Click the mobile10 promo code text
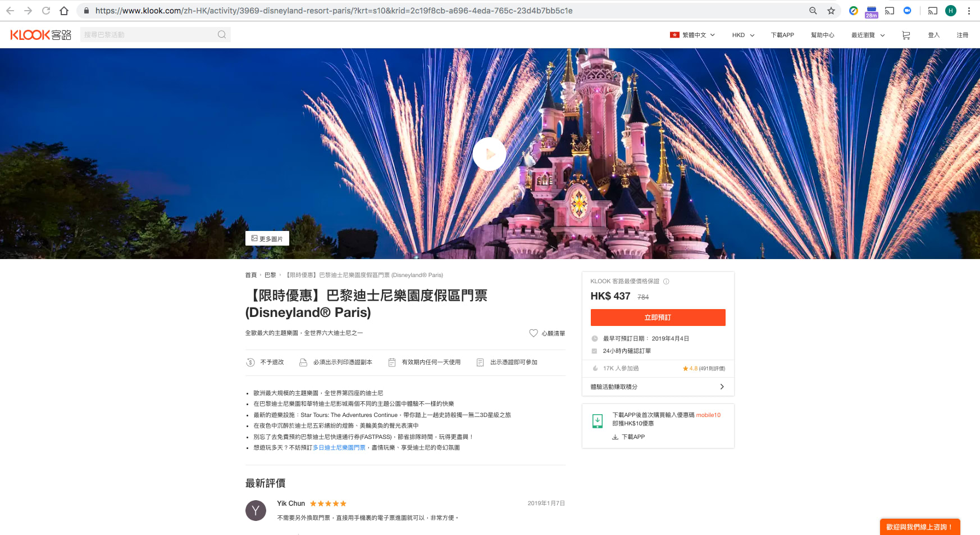 pos(708,415)
